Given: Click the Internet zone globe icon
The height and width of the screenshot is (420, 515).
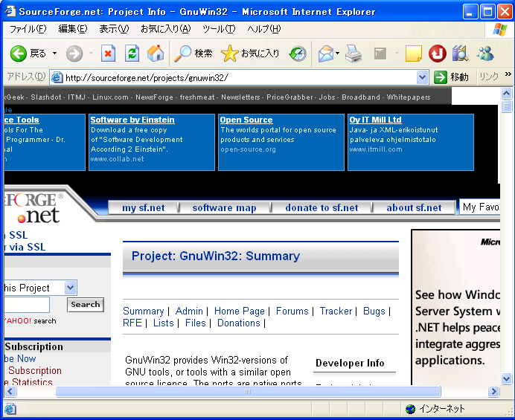Looking at the screenshot, I should (x=411, y=409).
